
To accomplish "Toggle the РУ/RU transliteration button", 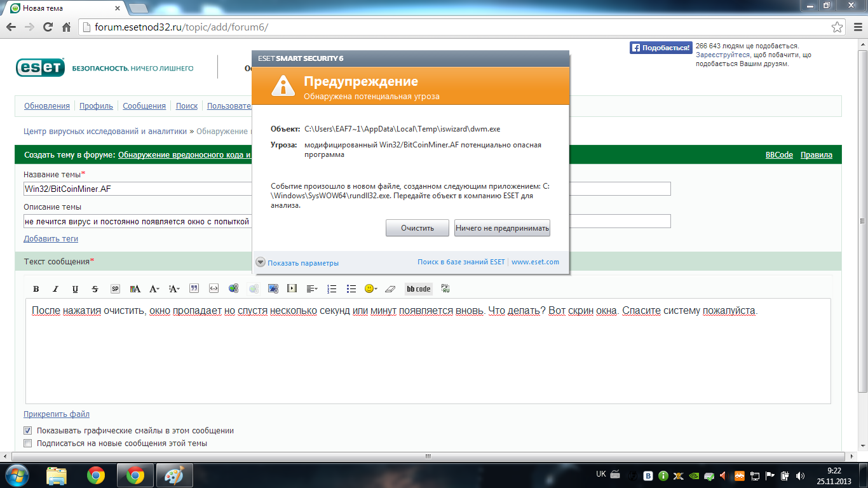I will (445, 288).
